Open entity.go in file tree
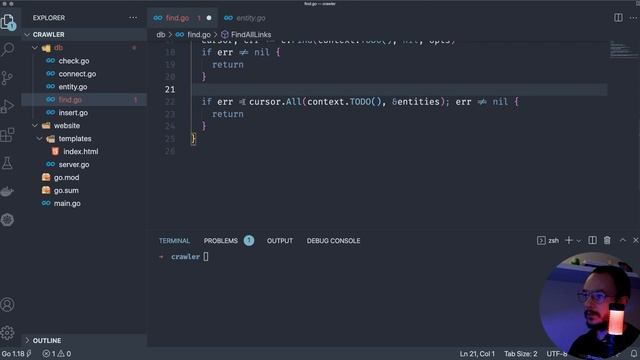The width and height of the screenshot is (640, 360). (x=73, y=87)
